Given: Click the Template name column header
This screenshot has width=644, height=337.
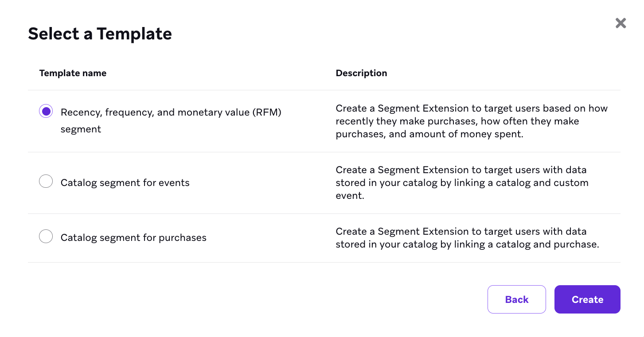Looking at the screenshot, I should point(73,73).
